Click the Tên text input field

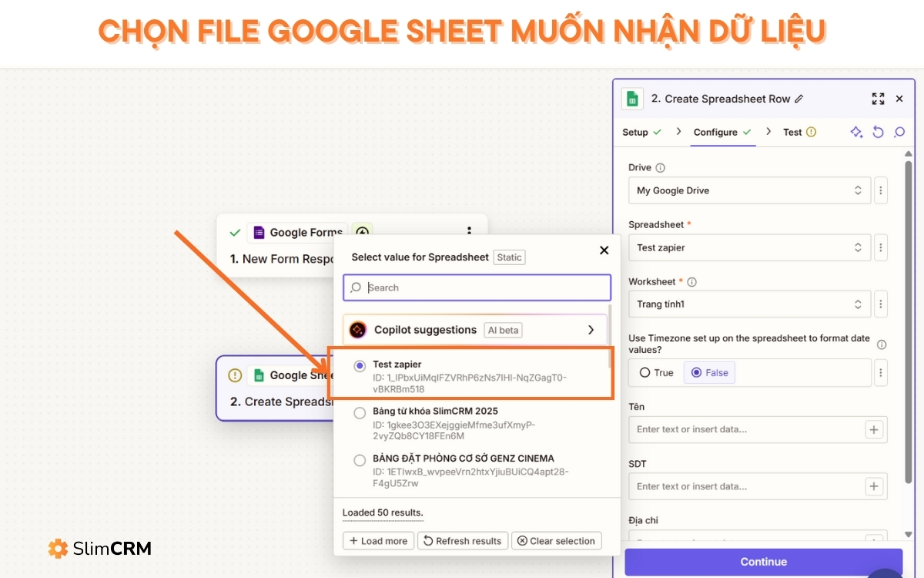click(x=758, y=429)
